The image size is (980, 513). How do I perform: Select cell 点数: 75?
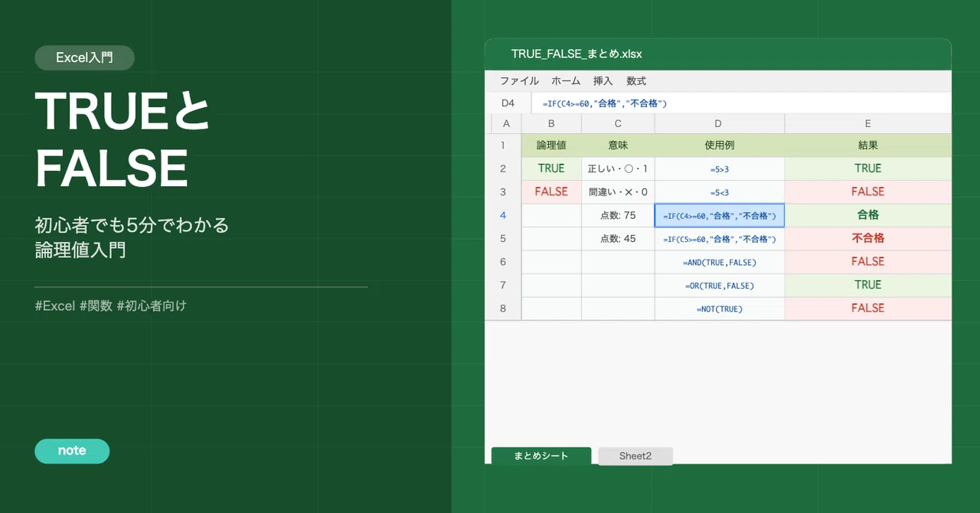pyautogui.click(x=618, y=215)
